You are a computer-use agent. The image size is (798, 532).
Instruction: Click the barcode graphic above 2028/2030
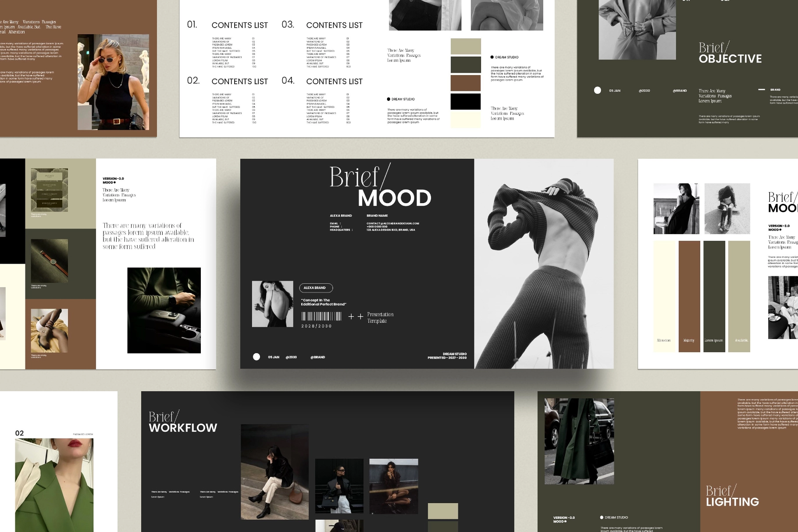[x=321, y=317]
